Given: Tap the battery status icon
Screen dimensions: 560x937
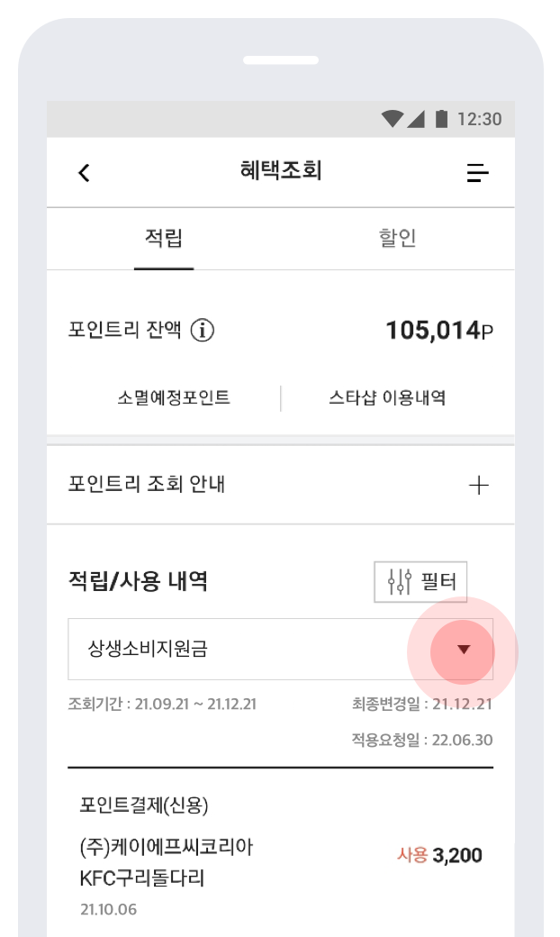Looking at the screenshot, I should tap(441, 119).
